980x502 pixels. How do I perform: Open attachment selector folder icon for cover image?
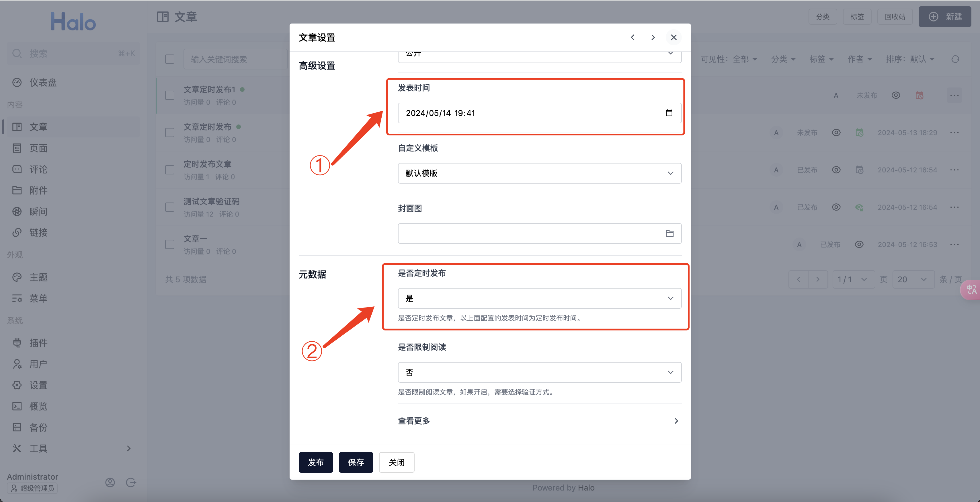click(x=669, y=233)
